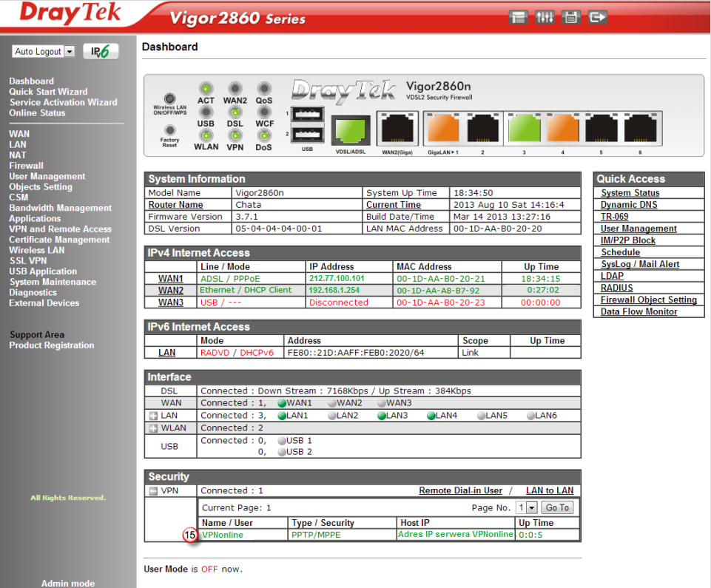This screenshot has width=711, height=588.
Task: Open the WAN1 link in IPv4 table
Action: click(170, 279)
